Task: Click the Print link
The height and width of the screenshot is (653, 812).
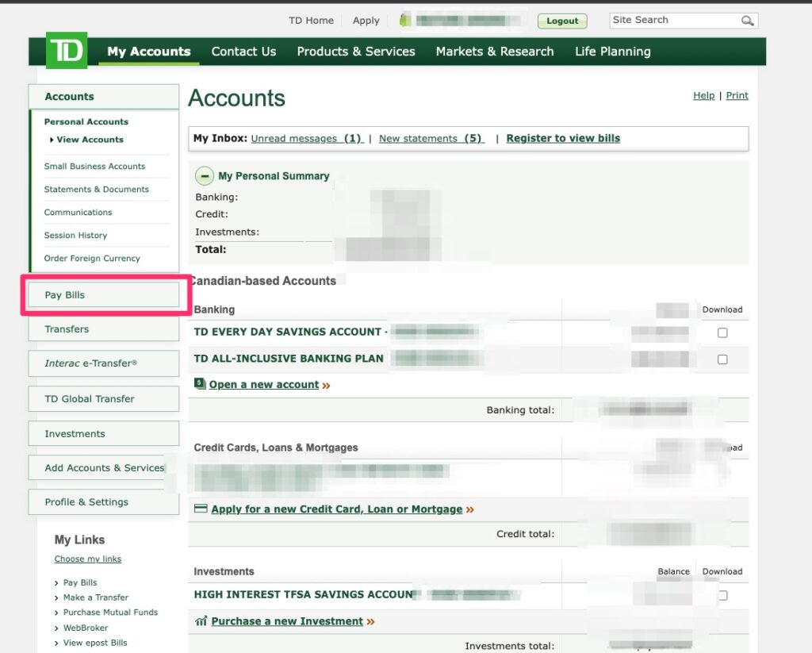Action: 737,95
